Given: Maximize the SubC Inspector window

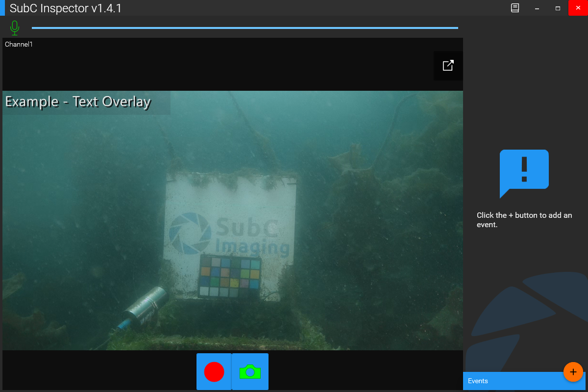Looking at the screenshot, I should pos(558,8).
